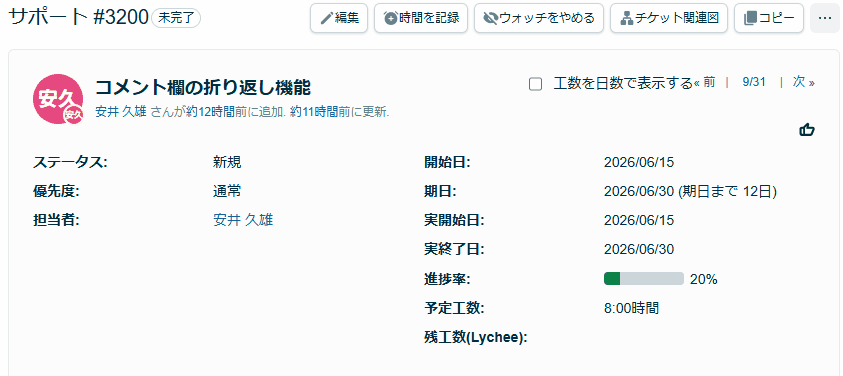This screenshot has width=843, height=376.
Task: Click the 約12時間 added-time link
Action: pyautogui.click(x=210, y=112)
